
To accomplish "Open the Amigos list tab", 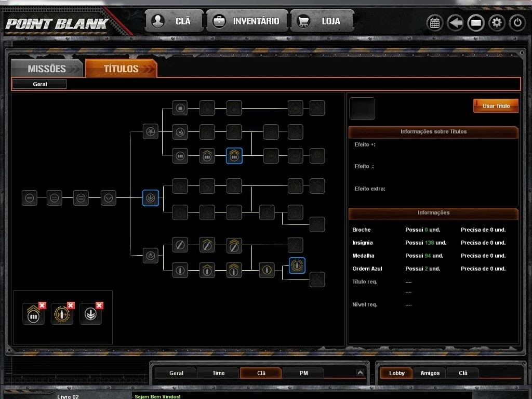I will [430, 373].
